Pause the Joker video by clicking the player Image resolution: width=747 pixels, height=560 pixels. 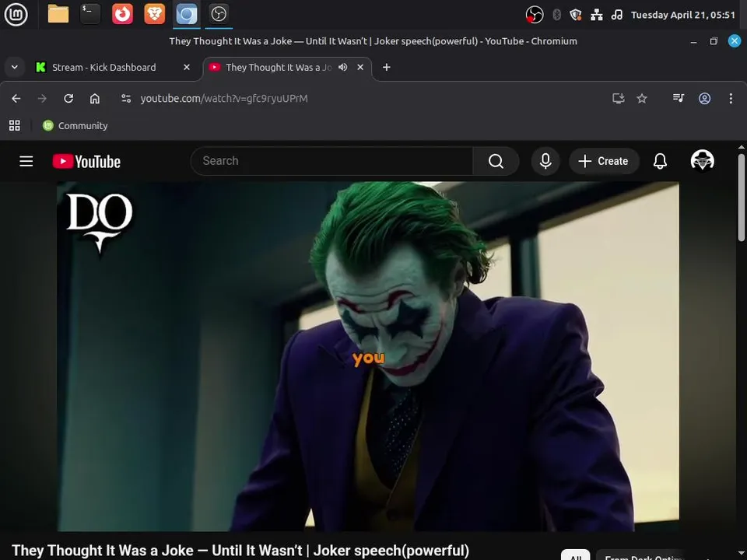368,356
